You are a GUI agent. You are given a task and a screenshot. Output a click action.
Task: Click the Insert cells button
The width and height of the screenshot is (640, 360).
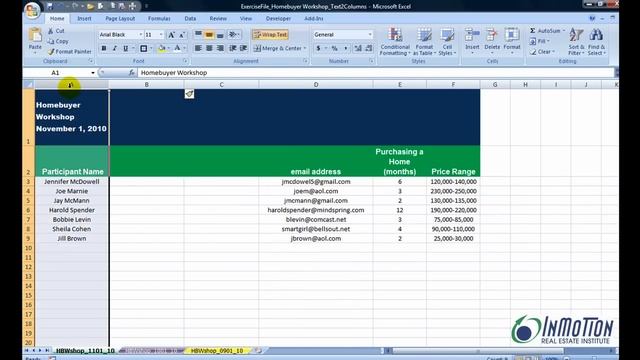pos(472,40)
